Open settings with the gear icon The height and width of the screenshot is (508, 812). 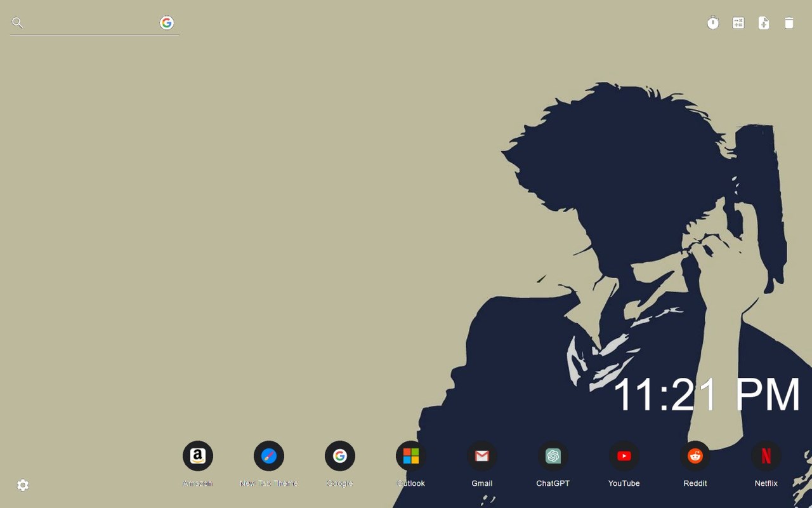(23, 485)
